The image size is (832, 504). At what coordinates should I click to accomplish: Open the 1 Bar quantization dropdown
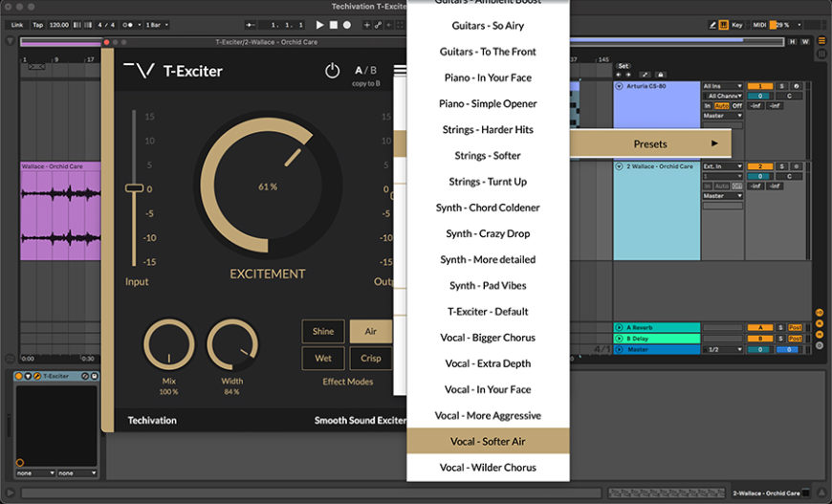(x=157, y=25)
